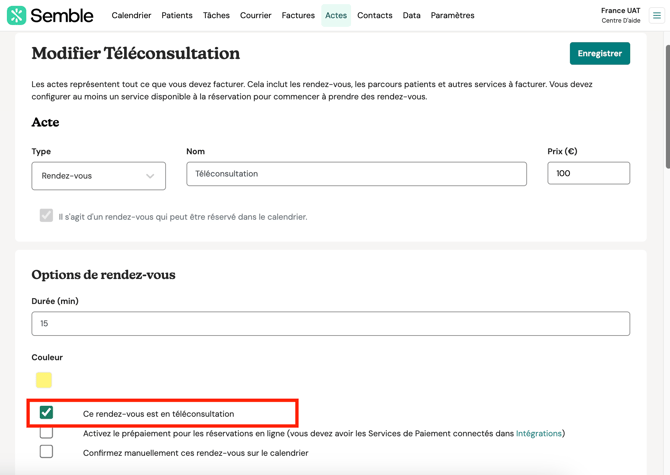
Task: Navigate to Contacts
Action: coord(375,16)
